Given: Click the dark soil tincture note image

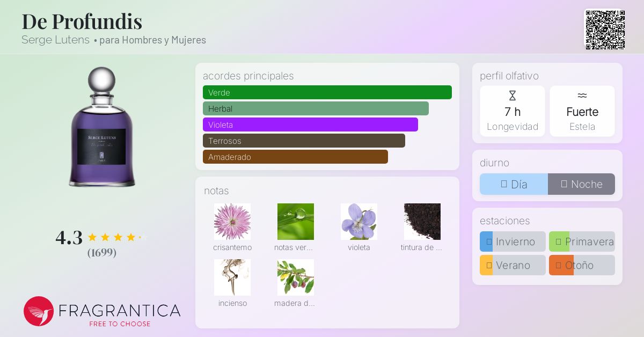Looking at the screenshot, I should click(x=422, y=222).
